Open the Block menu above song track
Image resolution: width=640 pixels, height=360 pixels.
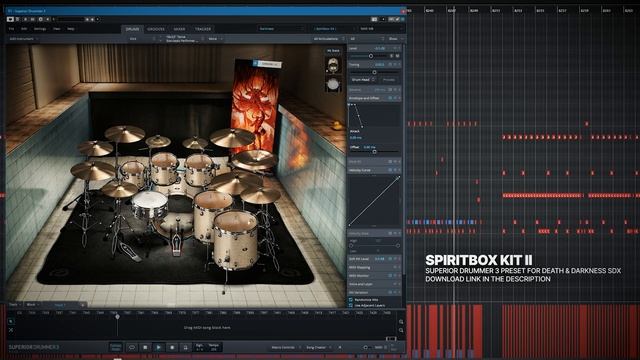point(32,304)
